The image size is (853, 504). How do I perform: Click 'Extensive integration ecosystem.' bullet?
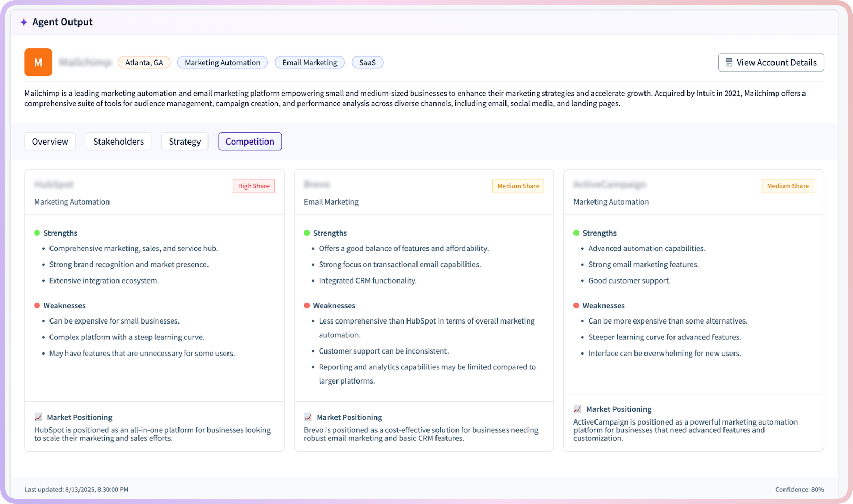[104, 281]
